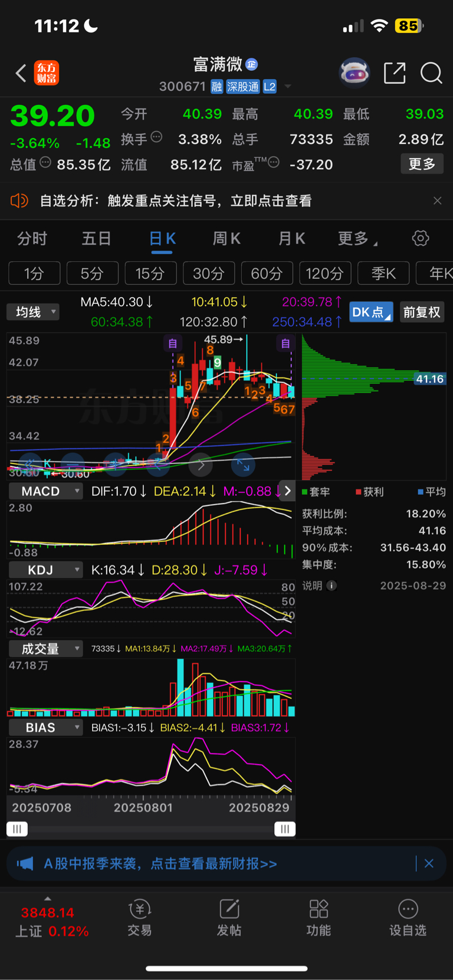The width and height of the screenshot is (453, 980).
Task: Tap the blue 企 badge beside 富满微
Action: point(252,64)
